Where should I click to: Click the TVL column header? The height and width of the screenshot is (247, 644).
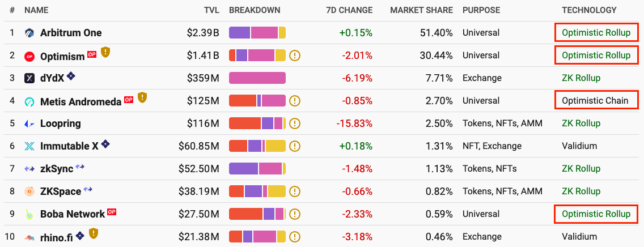coord(211,10)
